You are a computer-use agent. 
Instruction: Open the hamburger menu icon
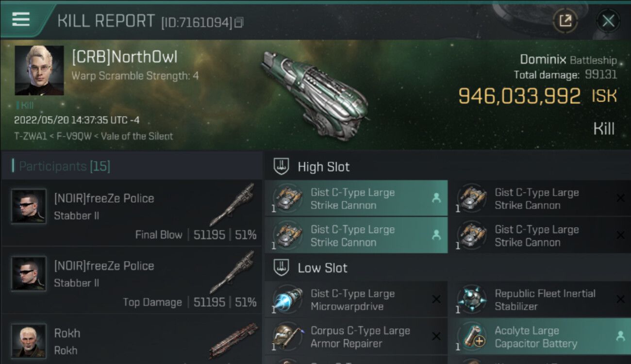21,19
